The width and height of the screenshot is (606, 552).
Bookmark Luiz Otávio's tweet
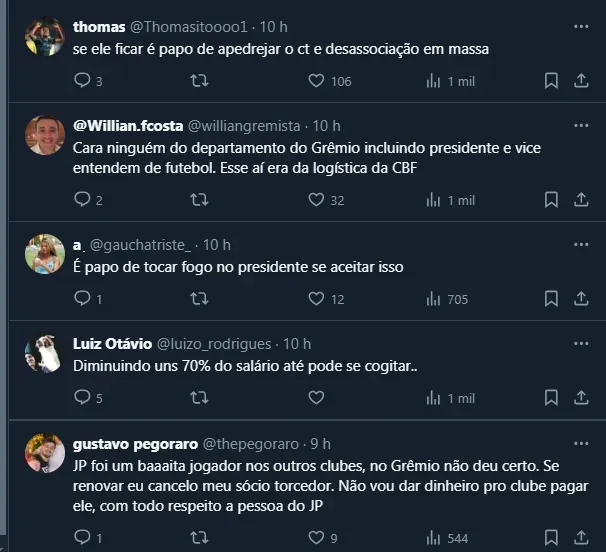[x=551, y=398]
